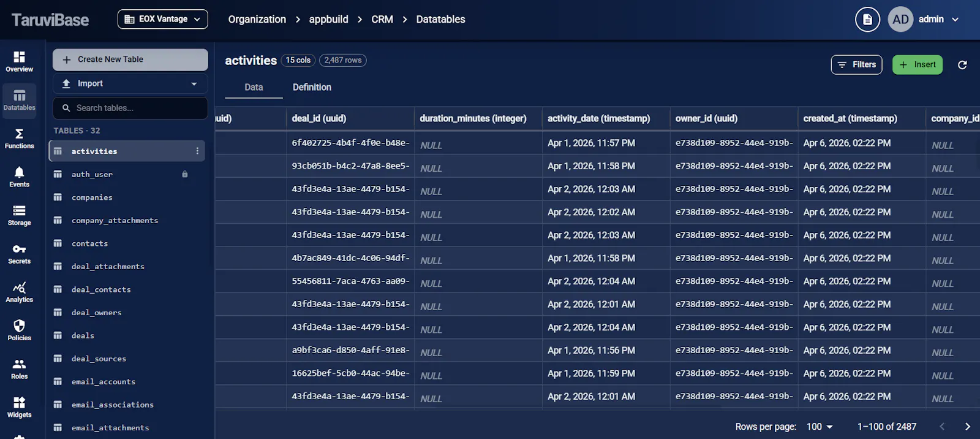Navigate to CRM breadcrumb

[382, 20]
